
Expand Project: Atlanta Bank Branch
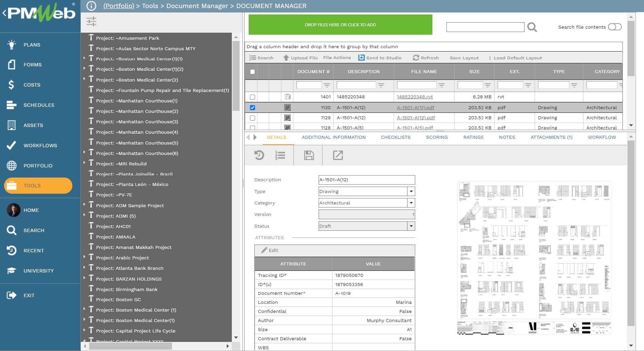pos(84,267)
